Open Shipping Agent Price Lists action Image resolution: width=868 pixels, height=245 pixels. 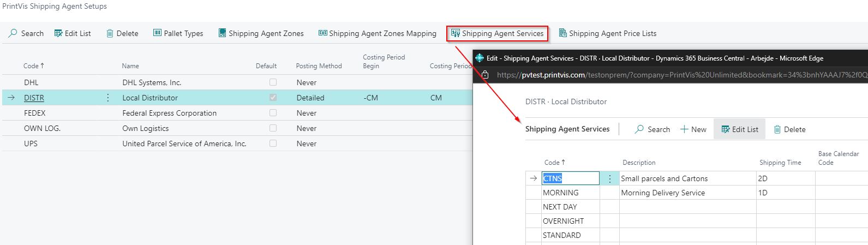[x=608, y=33]
